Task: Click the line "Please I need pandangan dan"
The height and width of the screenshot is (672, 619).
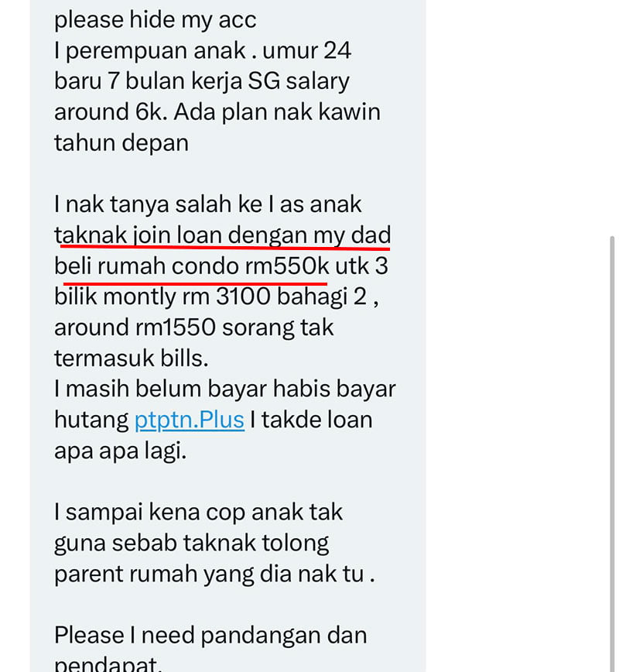Action: click(210, 635)
